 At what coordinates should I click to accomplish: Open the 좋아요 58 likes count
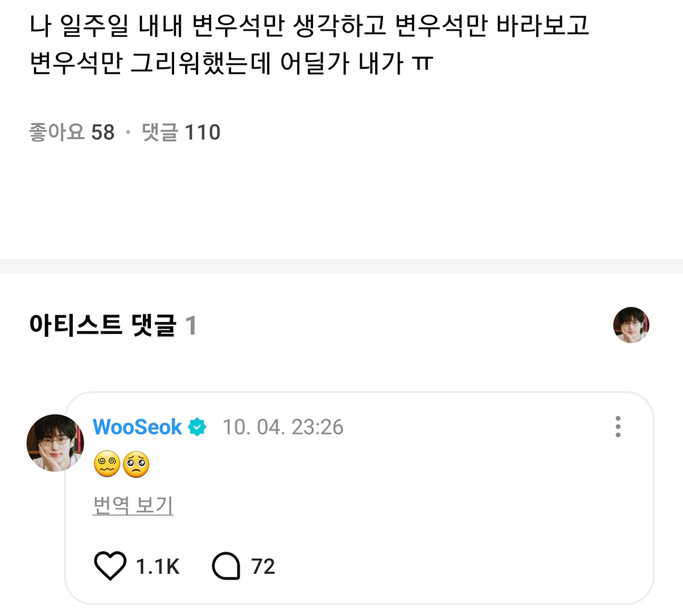(72, 132)
